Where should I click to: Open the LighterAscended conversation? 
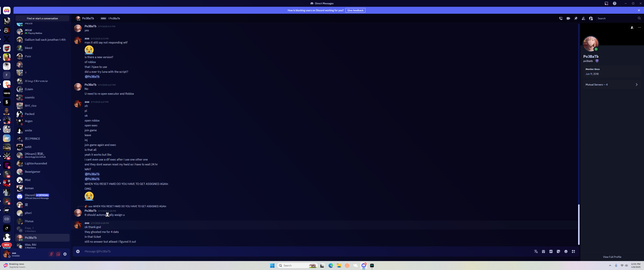click(36, 163)
